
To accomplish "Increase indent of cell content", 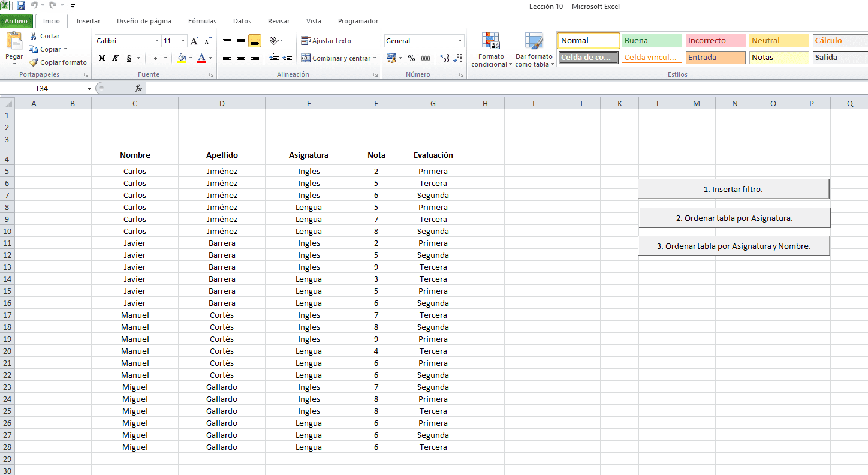I will (x=288, y=58).
